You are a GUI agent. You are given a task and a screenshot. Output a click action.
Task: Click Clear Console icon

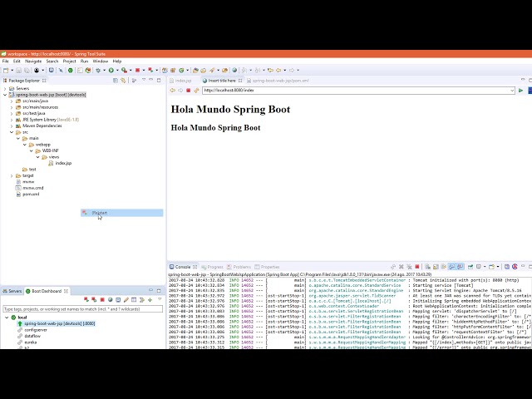coord(427,267)
